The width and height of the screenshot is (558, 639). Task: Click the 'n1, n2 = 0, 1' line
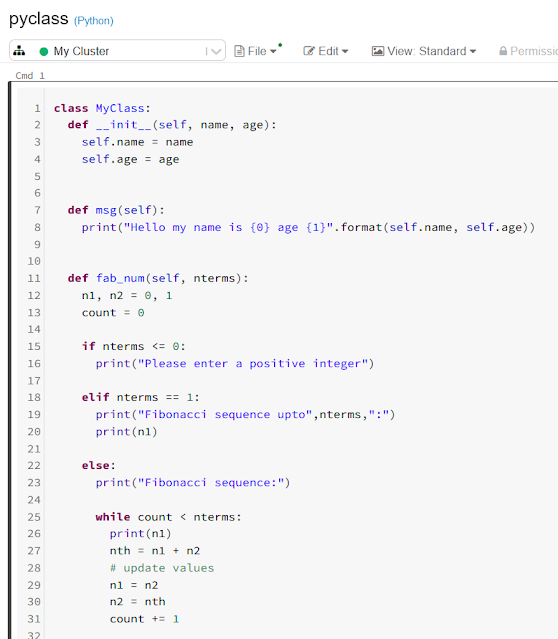coord(127,295)
